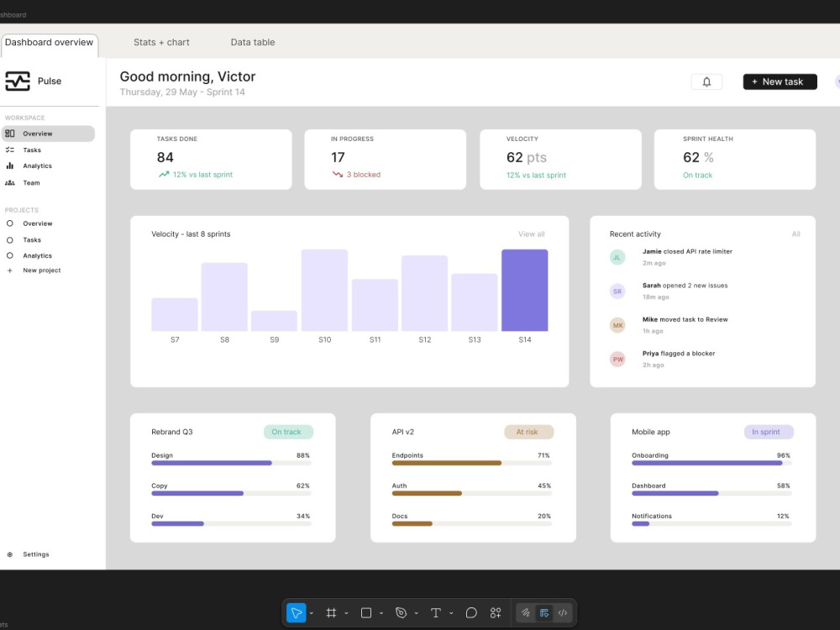Click the JL avatar in Recent activity
This screenshot has height=630, width=840.
(x=617, y=257)
